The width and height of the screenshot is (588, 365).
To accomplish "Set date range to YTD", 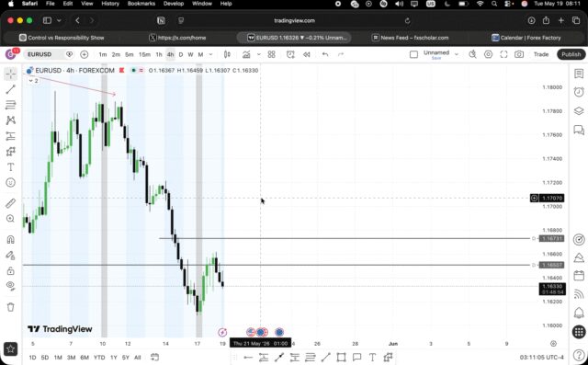I will click(99, 358).
